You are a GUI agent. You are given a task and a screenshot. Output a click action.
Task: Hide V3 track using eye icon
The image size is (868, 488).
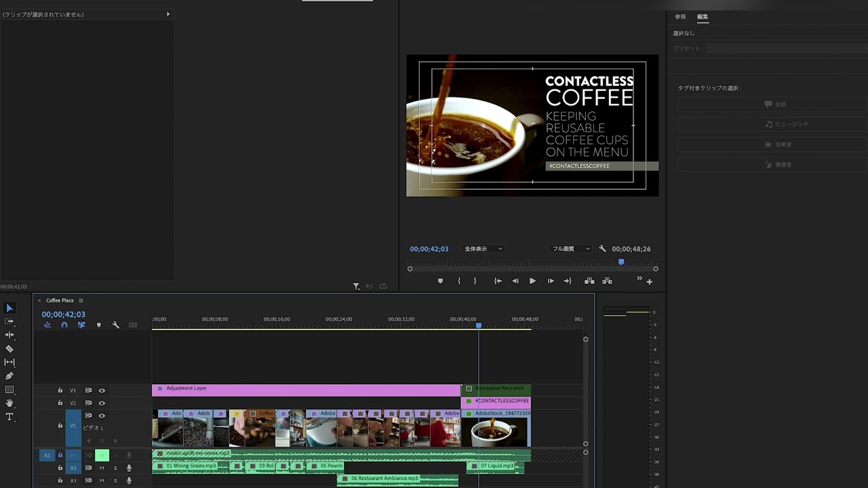click(x=102, y=390)
